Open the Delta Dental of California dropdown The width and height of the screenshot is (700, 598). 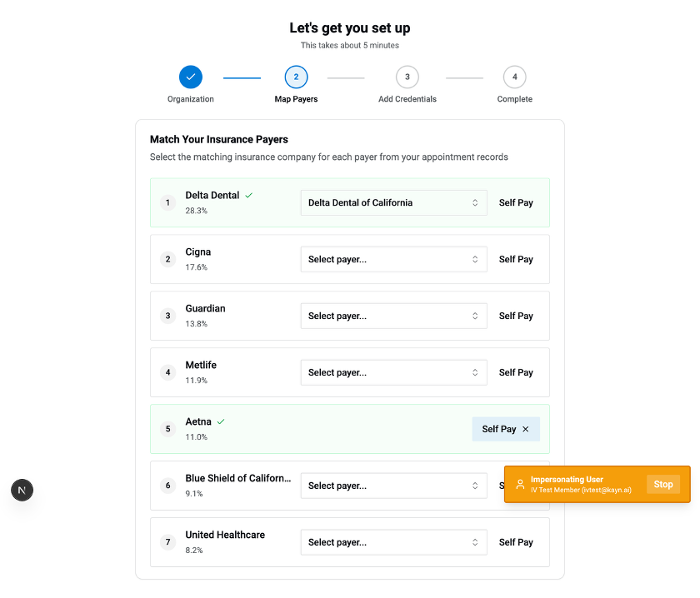[x=393, y=202]
